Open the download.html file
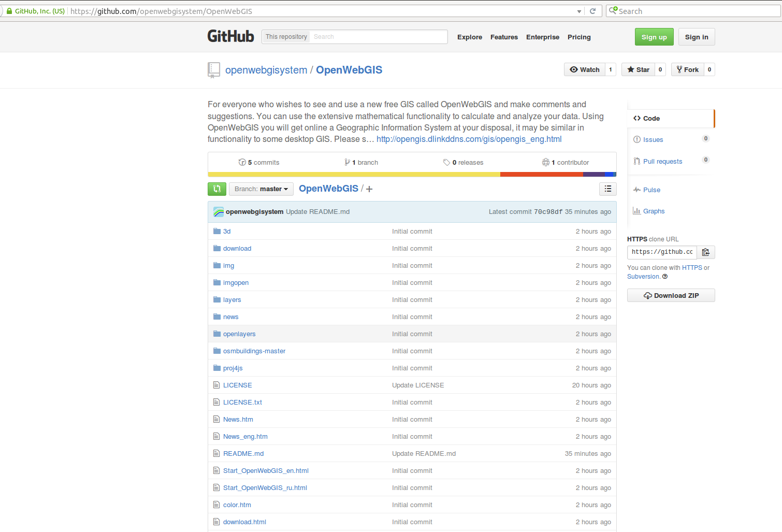Image resolution: width=782 pixels, height=532 pixels. (x=244, y=522)
